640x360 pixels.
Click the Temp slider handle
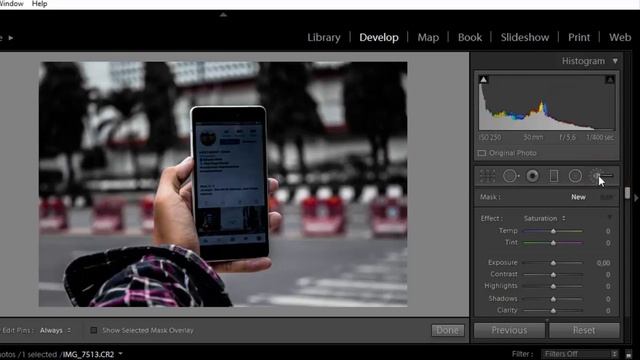[553, 231]
